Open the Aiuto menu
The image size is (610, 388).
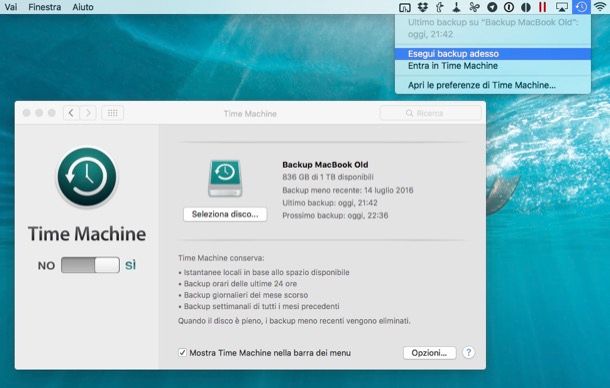[83, 7]
